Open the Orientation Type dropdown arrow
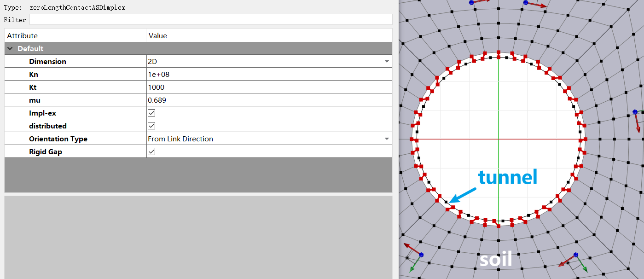Screen dimensions: 644x279 (x=387, y=139)
